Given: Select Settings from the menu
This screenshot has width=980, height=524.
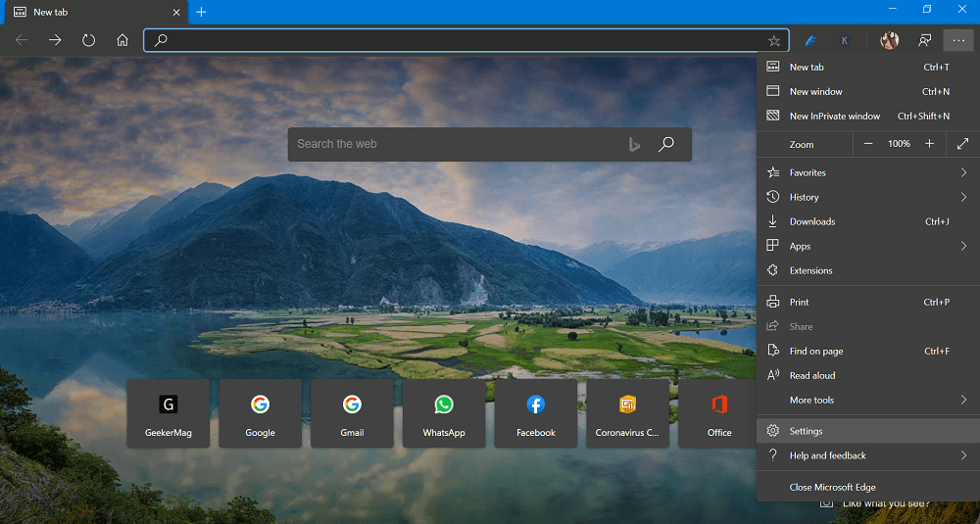Looking at the screenshot, I should click(868, 431).
